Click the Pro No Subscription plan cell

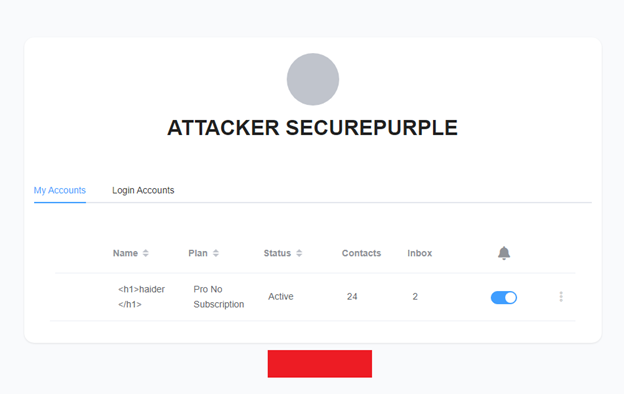(x=218, y=296)
